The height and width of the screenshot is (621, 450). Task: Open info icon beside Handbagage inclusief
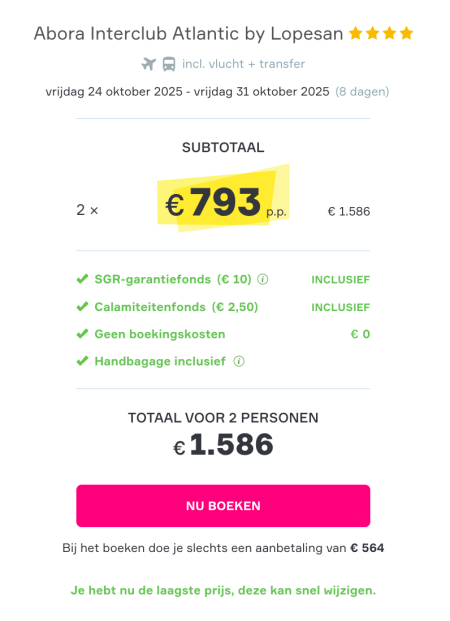pyautogui.click(x=239, y=362)
